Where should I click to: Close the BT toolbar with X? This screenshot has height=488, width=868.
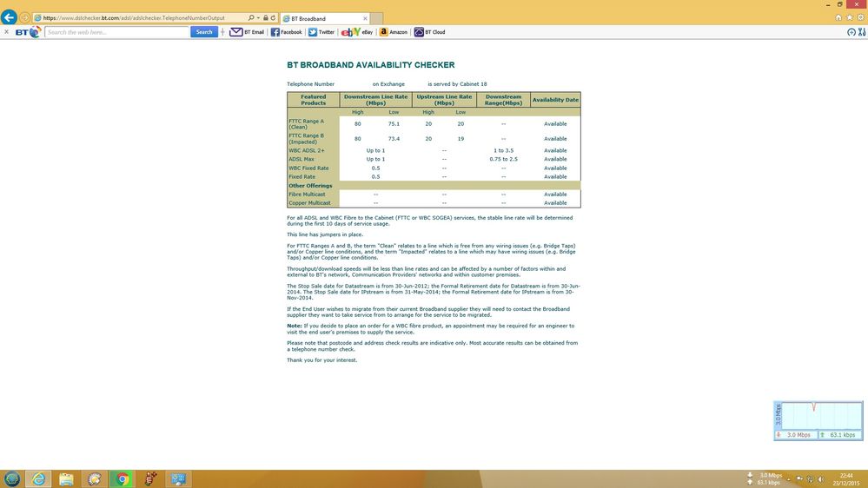coord(6,32)
